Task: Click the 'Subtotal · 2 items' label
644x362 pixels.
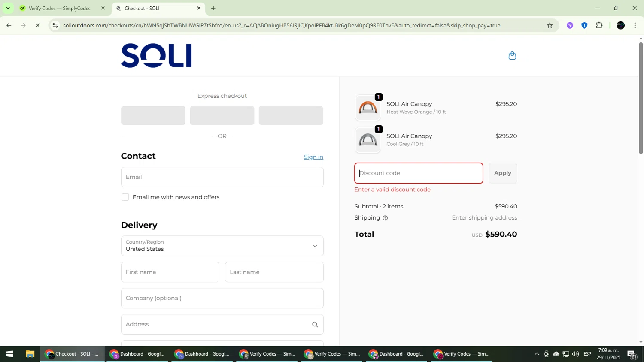Action: (x=379, y=206)
